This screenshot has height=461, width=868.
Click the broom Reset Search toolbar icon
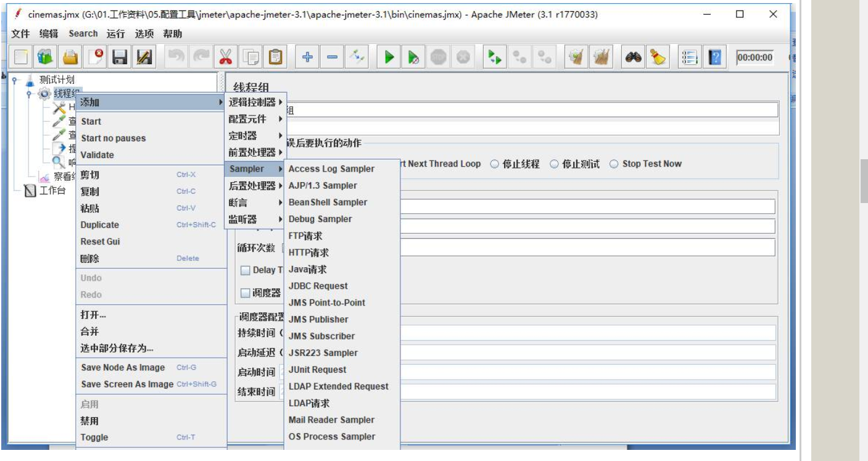658,57
